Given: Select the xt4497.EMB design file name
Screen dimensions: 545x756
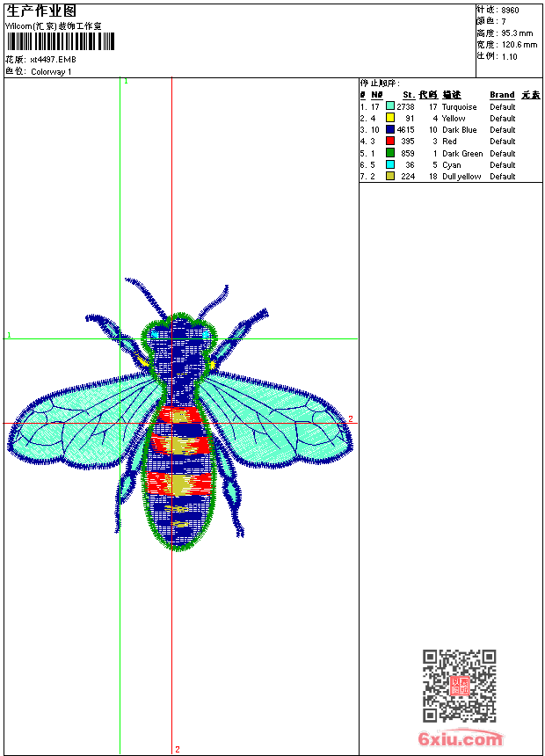Looking at the screenshot, I should tap(54, 60).
